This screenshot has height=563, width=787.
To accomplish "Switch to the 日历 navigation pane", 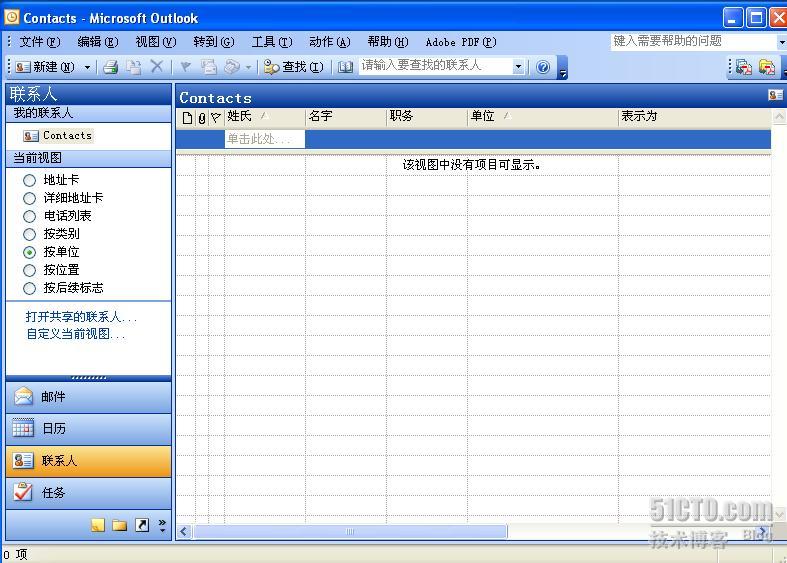I will click(x=89, y=429).
